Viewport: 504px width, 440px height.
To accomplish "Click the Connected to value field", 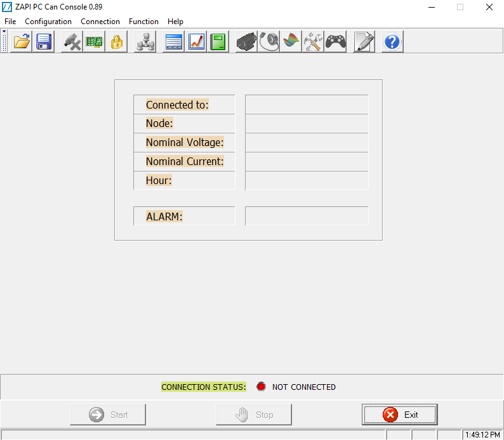I will pos(307,104).
